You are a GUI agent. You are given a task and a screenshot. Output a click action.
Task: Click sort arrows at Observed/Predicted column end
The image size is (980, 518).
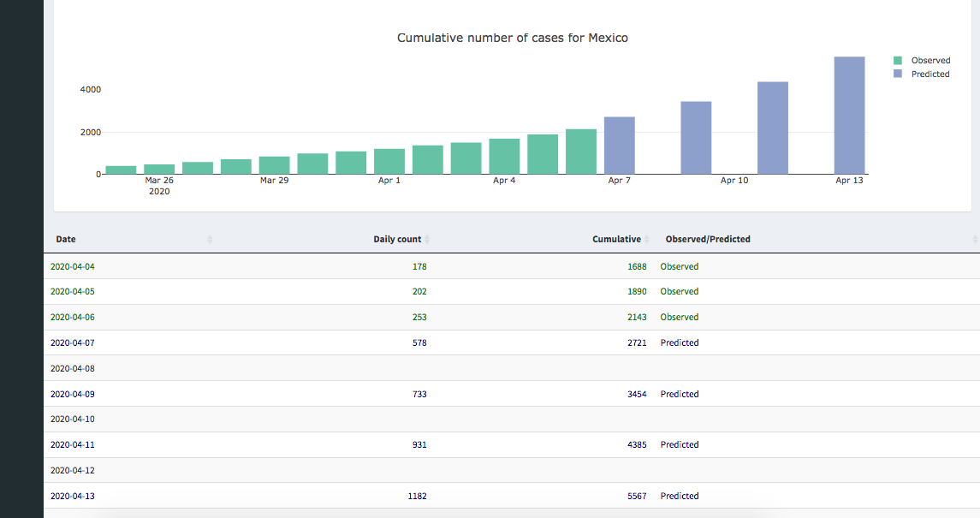click(975, 240)
